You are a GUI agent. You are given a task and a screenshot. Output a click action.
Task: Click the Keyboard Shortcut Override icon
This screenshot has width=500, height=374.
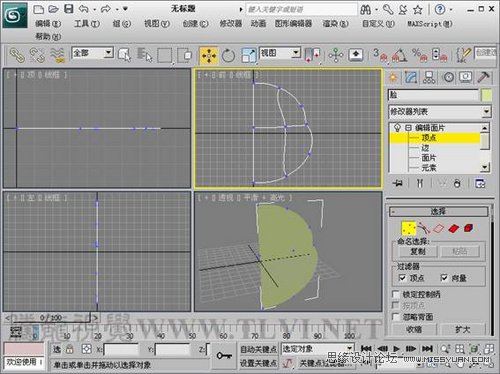pyautogui.click(x=356, y=55)
